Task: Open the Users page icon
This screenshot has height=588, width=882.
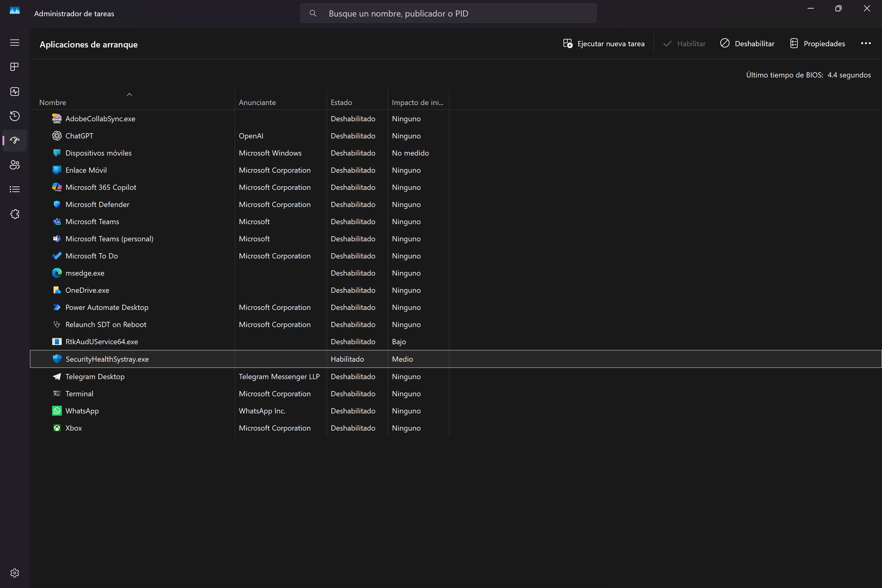Action: point(15,165)
